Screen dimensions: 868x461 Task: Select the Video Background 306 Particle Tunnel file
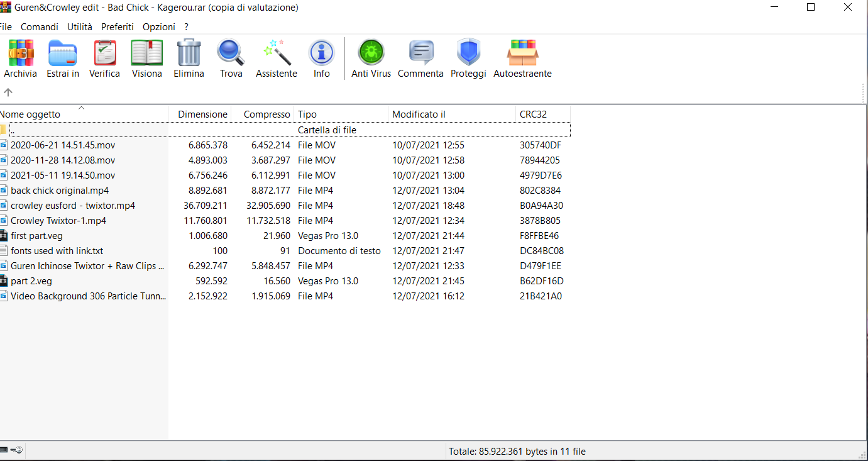tap(89, 296)
